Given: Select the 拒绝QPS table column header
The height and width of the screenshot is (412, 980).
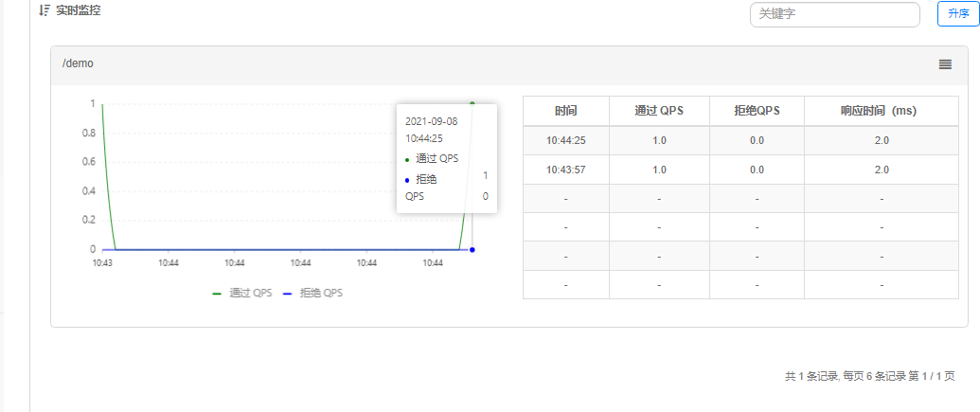Looking at the screenshot, I should click(x=757, y=111).
